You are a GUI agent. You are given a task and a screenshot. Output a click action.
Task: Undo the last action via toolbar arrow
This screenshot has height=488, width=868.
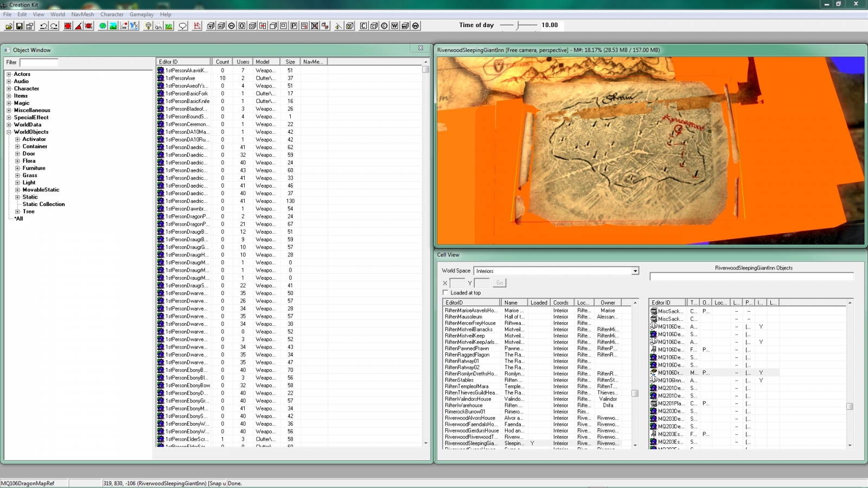pyautogui.click(x=44, y=25)
